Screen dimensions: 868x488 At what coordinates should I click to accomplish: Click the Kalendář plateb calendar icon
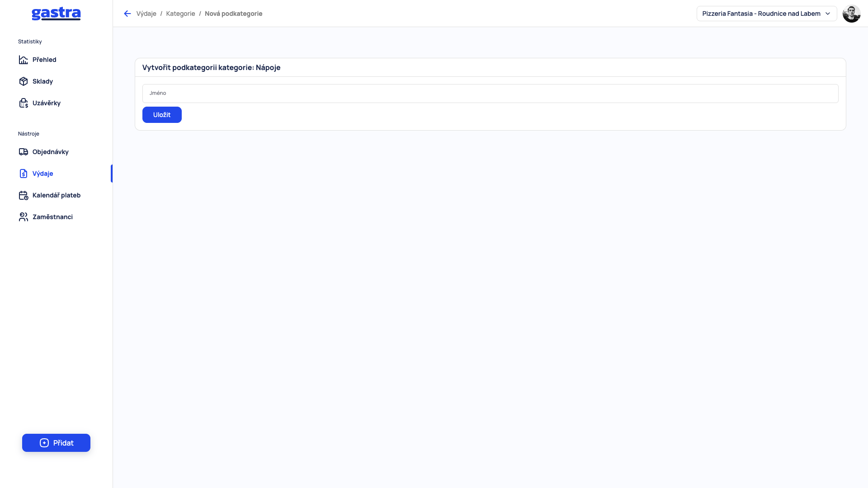24,195
